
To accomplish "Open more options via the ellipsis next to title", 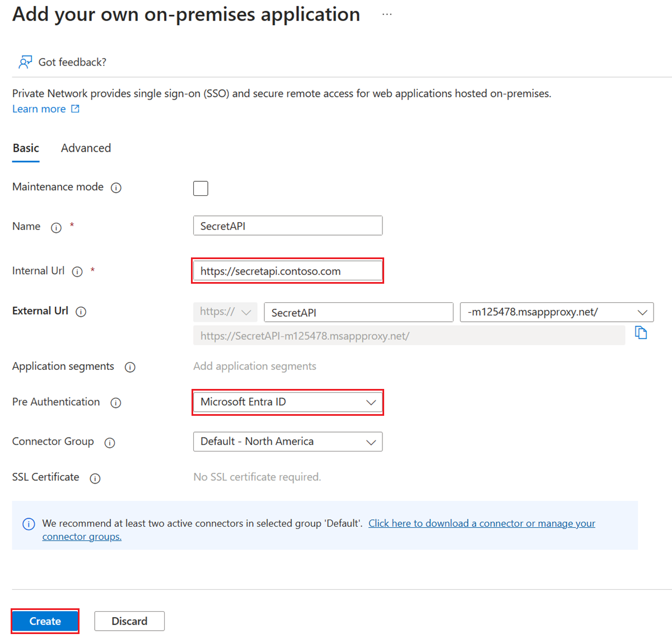I will tap(386, 13).
